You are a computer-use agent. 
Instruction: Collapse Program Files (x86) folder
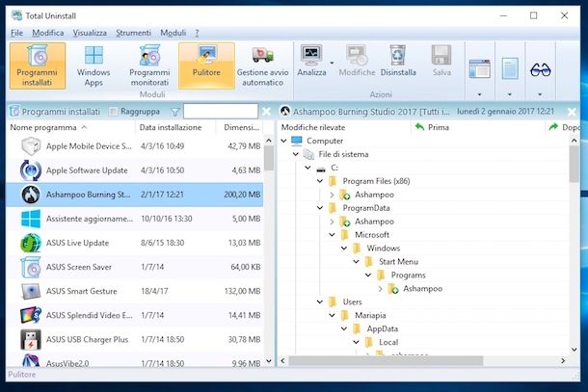(x=320, y=181)
